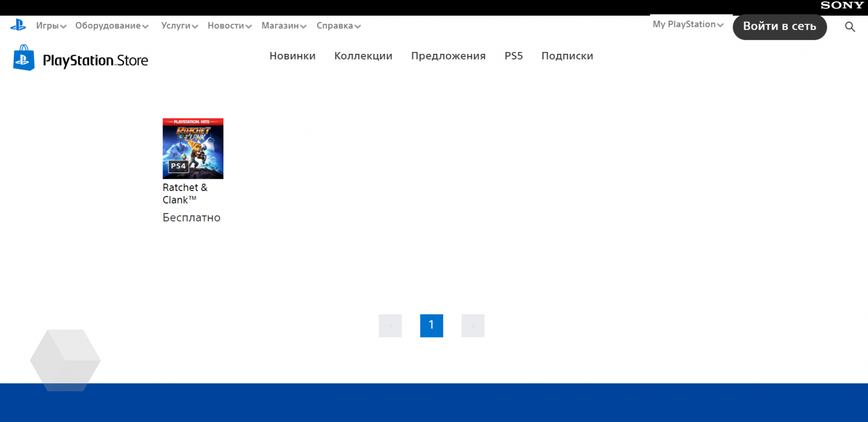Open the Подписки store tab
The image size is (868, 422).
[567, 56]
